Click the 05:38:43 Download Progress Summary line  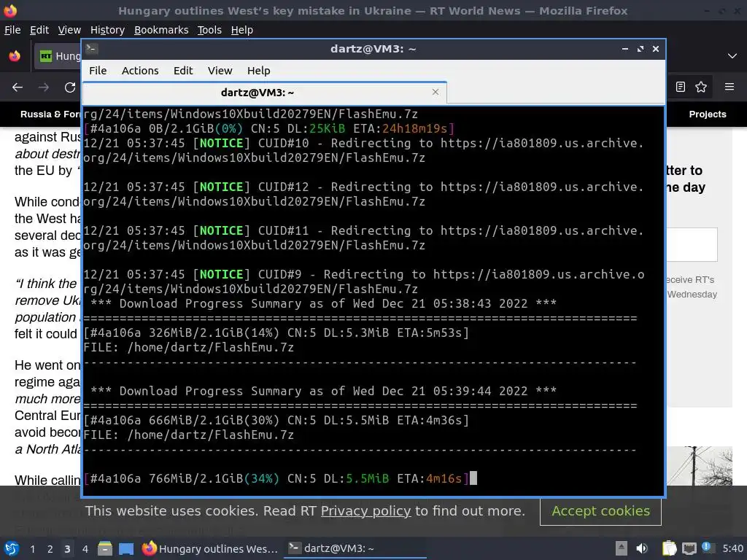coord(323,303)
